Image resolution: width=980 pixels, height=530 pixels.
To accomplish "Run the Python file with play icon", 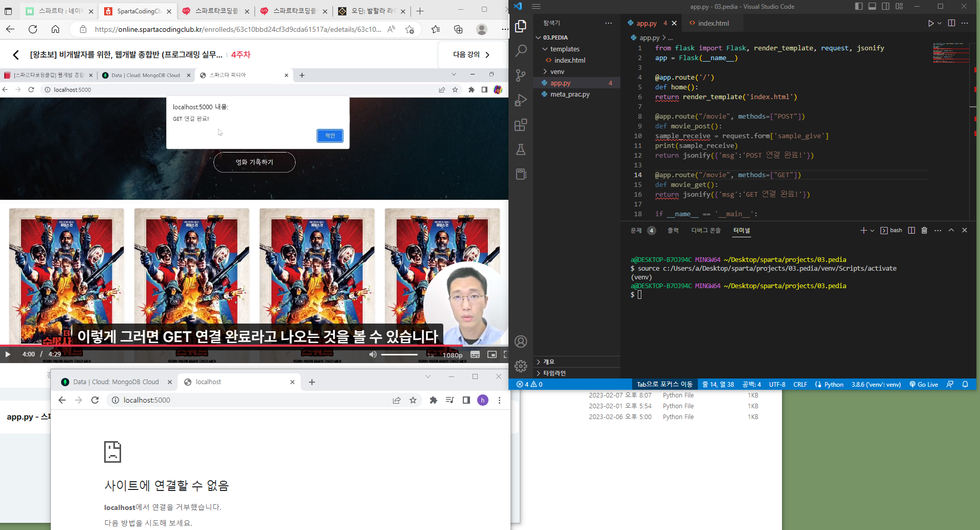I will [x=931, y=23].
